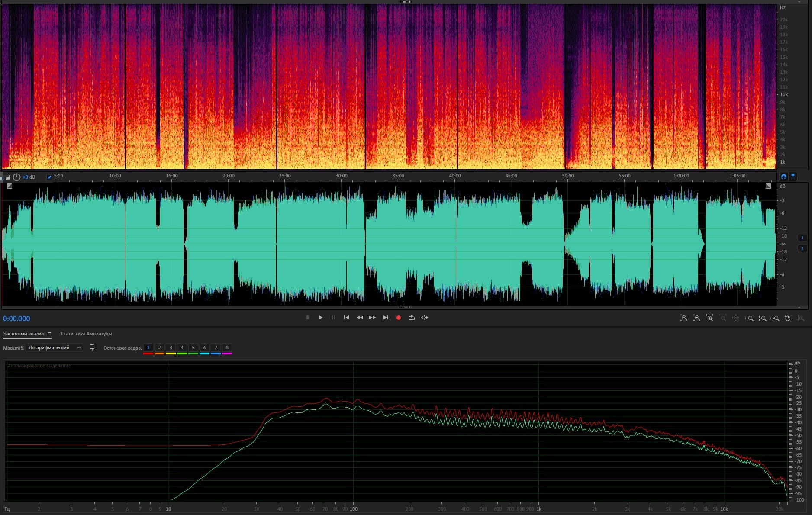Start recording with the red Record button
The height and width of the screenshot is (515, 812).
click(x=399, y=318)
